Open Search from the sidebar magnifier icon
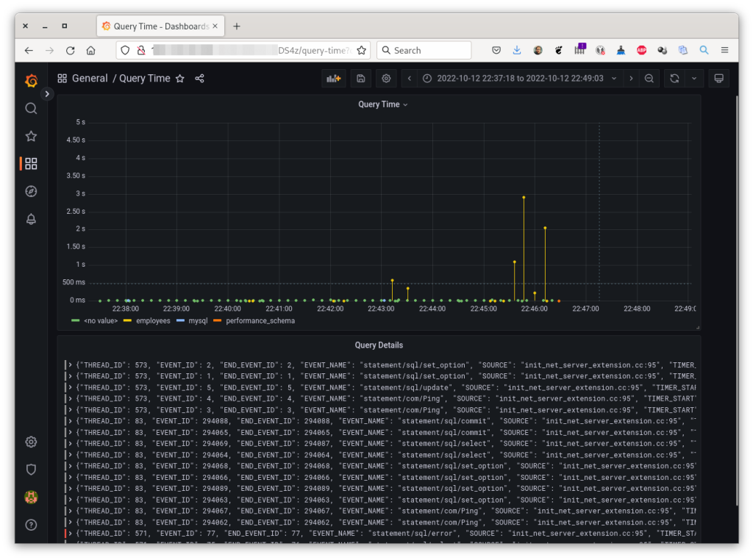The height and width of the screenshot is (560, 753). coord(31,108)
